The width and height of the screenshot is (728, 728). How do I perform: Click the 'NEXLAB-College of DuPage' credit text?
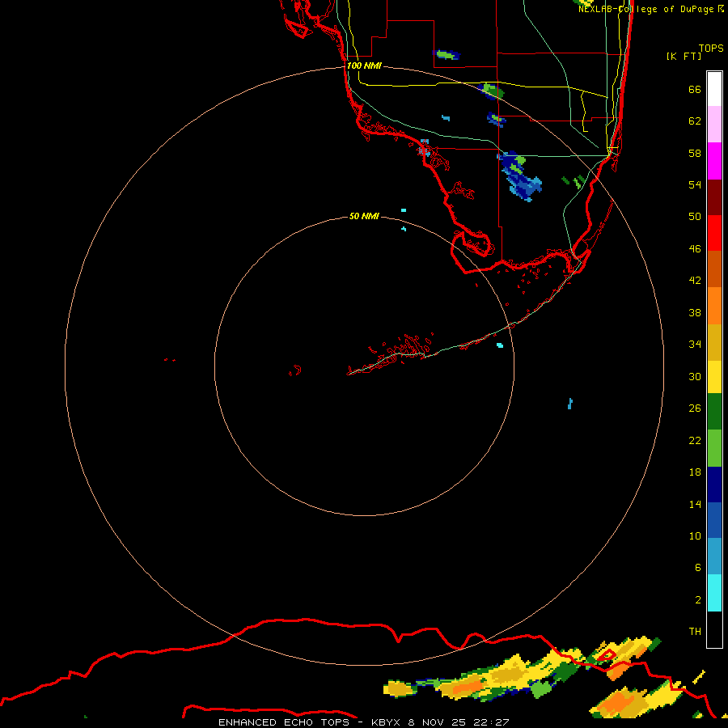click(645, 9)
